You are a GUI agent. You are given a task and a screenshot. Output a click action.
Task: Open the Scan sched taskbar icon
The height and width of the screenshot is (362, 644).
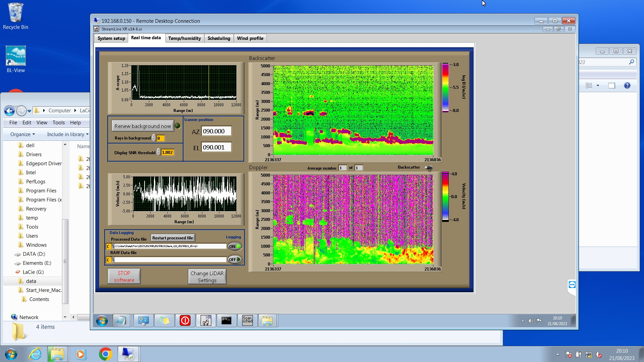(x=247, y=321)
